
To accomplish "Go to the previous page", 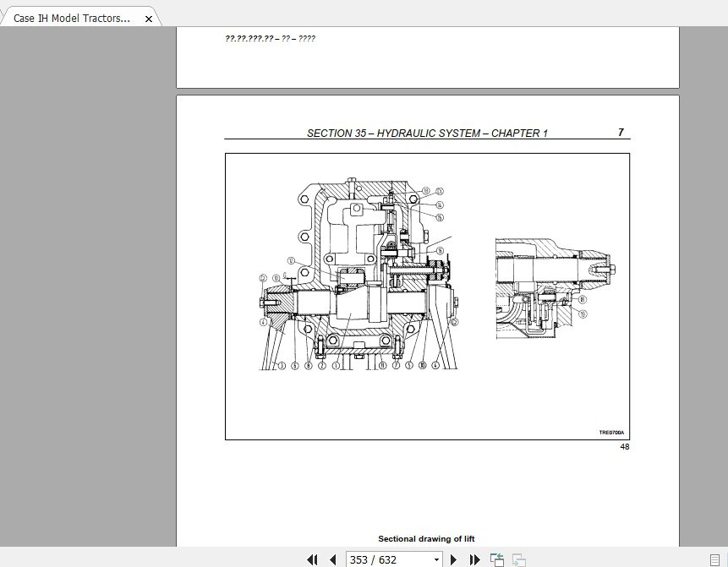I will coord(332,559).
